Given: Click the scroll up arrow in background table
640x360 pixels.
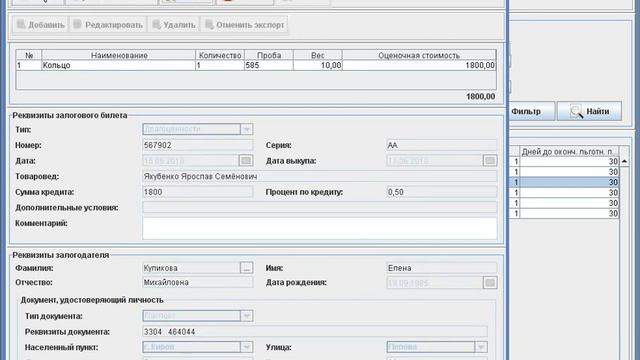Looking at the screenshot, I should click(624, 162).
